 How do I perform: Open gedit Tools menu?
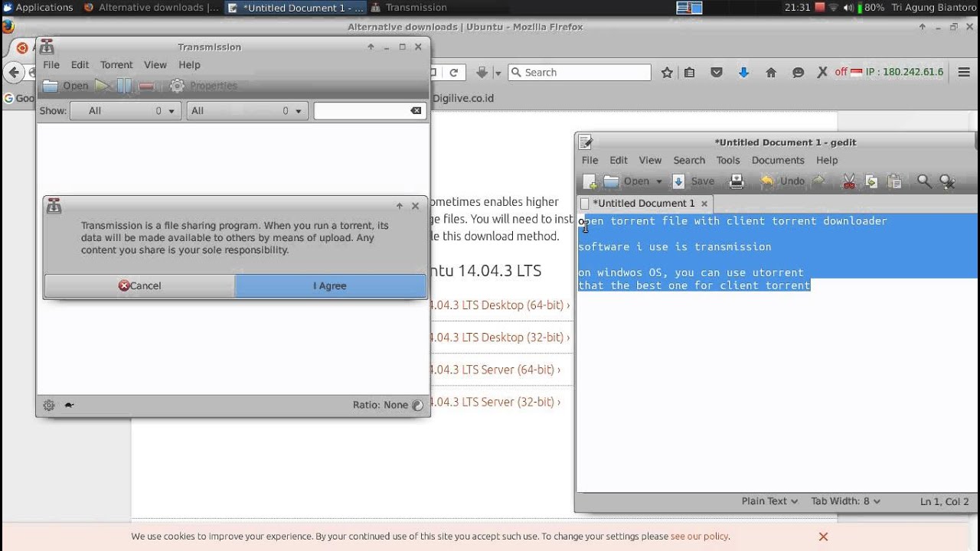coord(728,160)
